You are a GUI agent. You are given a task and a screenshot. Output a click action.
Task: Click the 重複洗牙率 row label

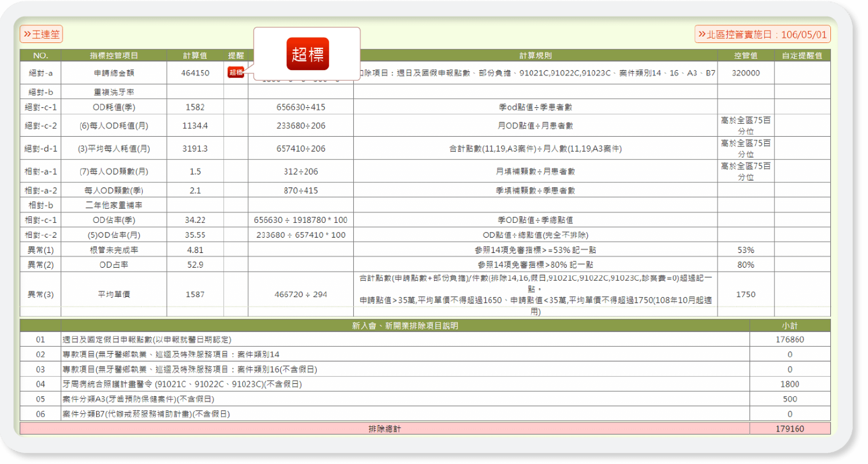coord(114,92)
